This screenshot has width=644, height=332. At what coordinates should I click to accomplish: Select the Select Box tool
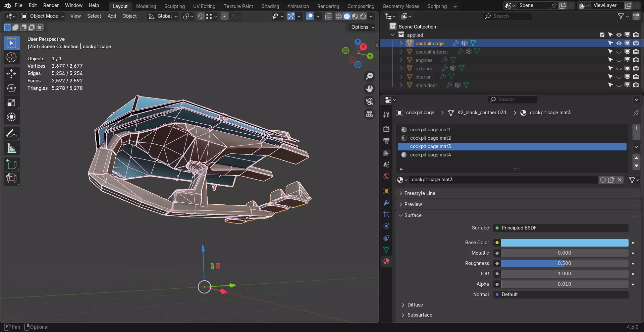11,43
